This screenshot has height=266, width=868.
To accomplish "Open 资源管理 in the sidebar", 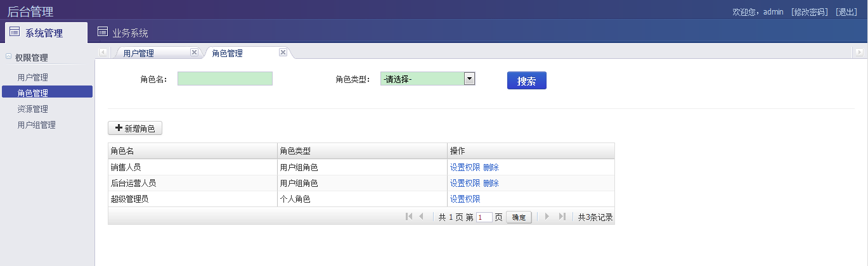I will 33,109.
